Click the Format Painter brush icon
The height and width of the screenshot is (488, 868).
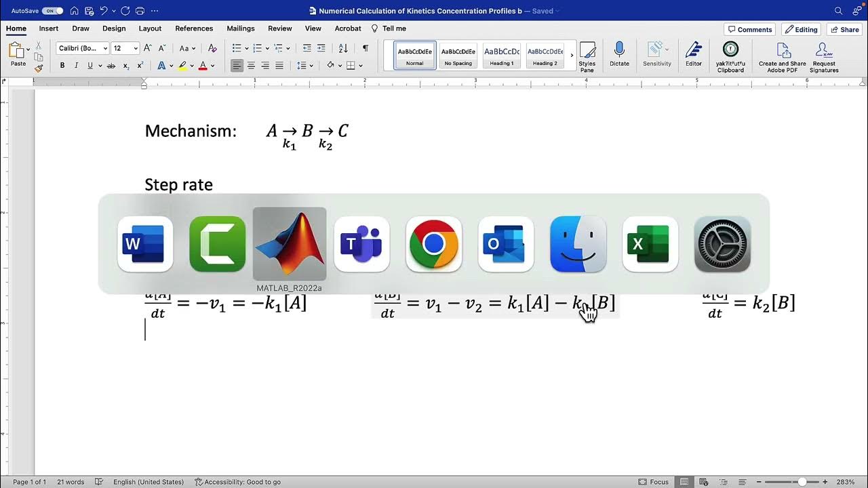(x=39, y=68)
